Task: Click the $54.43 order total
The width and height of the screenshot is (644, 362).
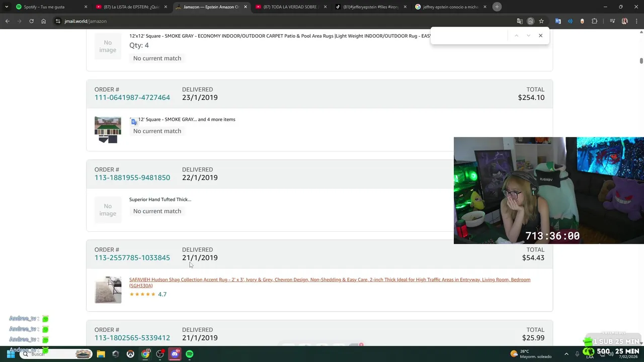Action: click(533, 257)
